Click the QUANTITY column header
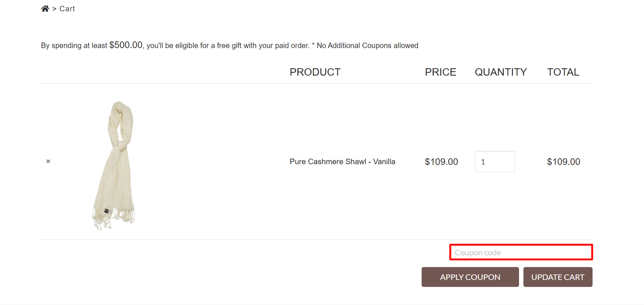Screen dimensions: 644x305 501,72
